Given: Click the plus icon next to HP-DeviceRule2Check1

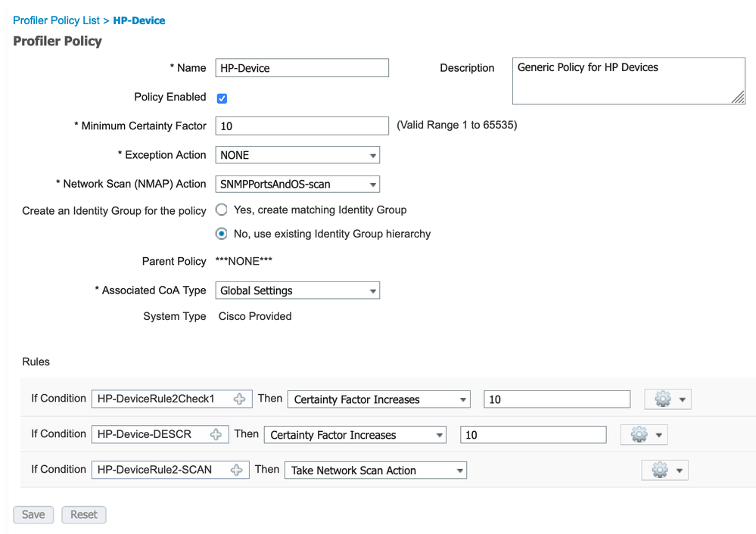Looking at the screenshot, I should [240, 399].
